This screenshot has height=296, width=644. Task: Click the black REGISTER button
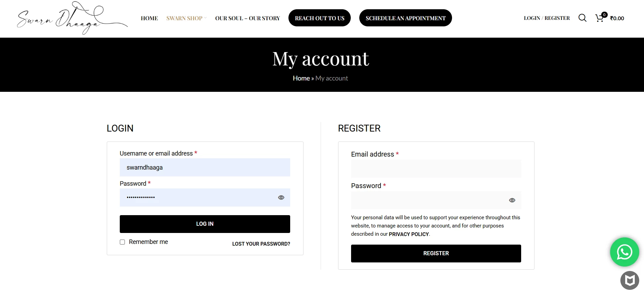[436, 254]
